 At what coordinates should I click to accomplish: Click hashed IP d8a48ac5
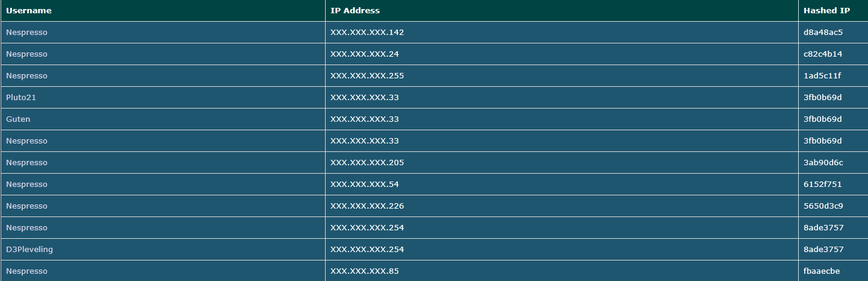point(823,33)
